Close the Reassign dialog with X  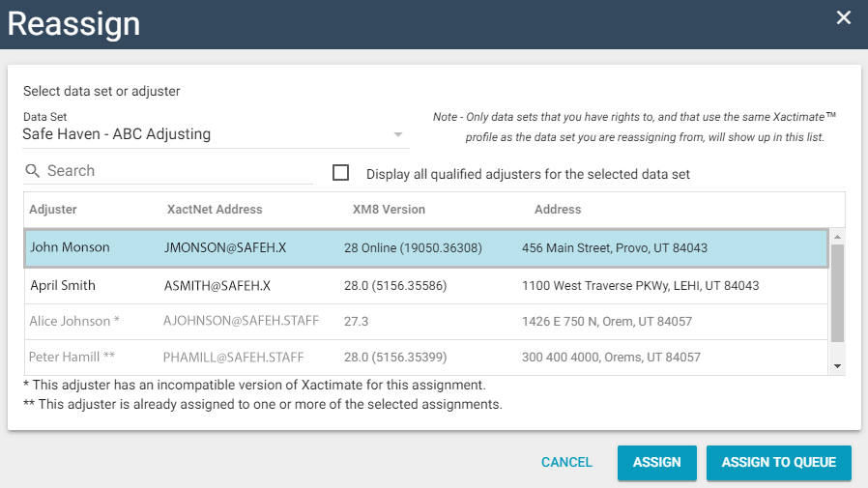844,17
